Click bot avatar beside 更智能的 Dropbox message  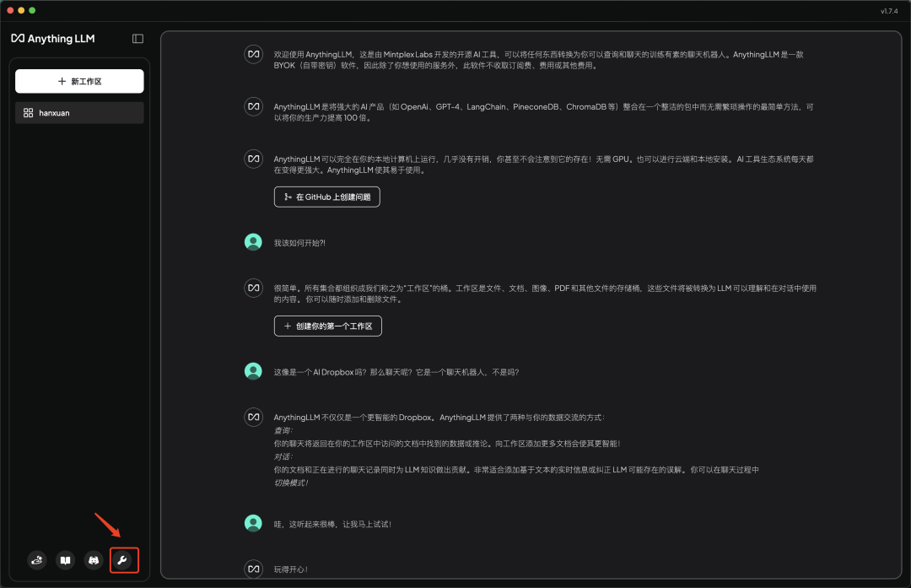coord(253,417)
